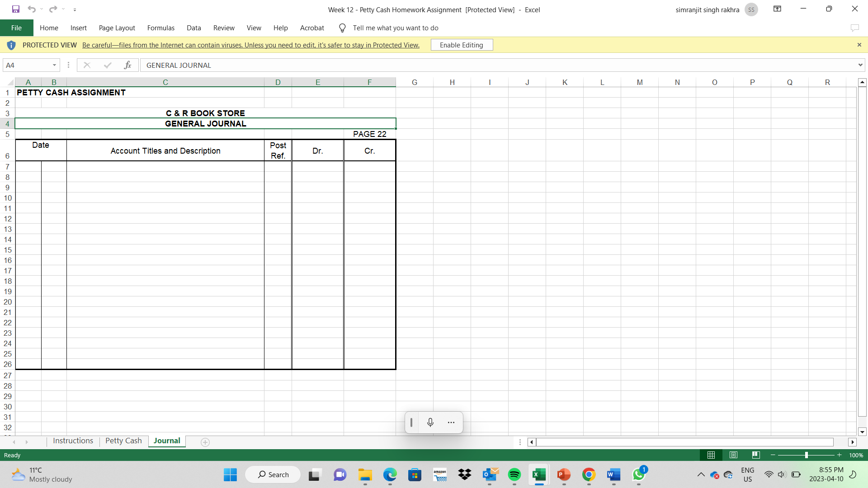Toggle Page Break Preview mode
Viewport: 868px width, 488px height.
pos(755,455)
